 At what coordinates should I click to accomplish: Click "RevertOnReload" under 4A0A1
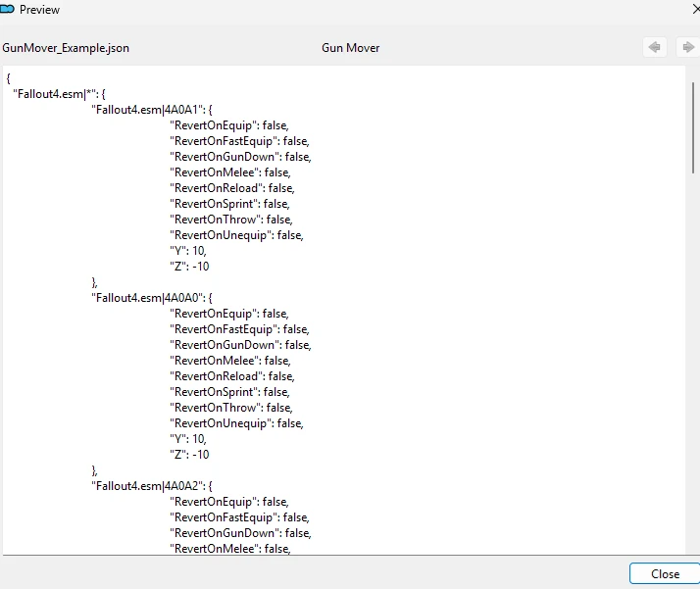click(231, 188)
